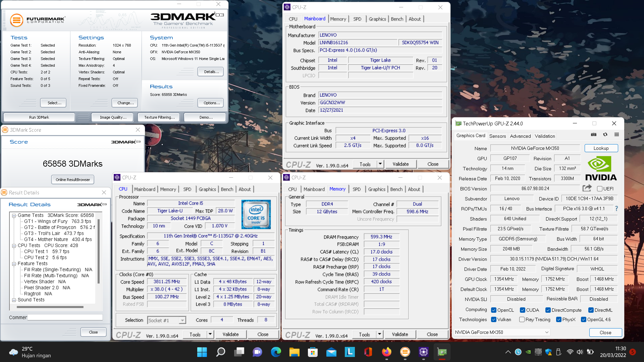
Task: Click the Lookup button in GPU-Z
Action: [601, 148]
